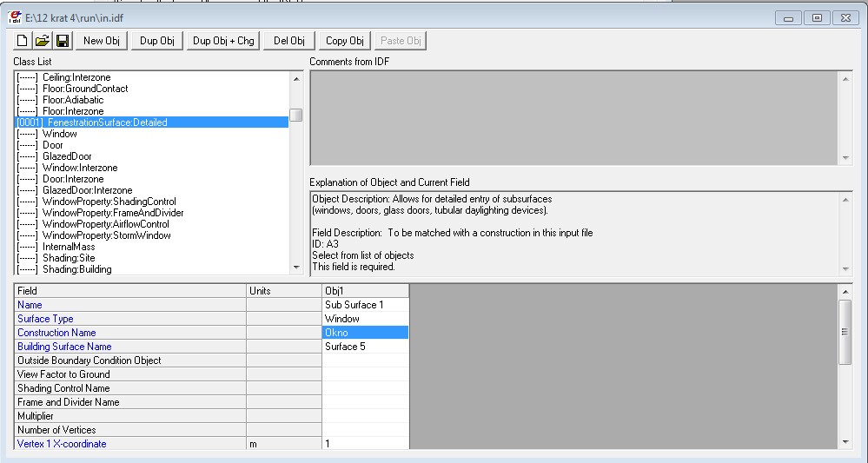Open Construction Name cell showing Okno

365,333
